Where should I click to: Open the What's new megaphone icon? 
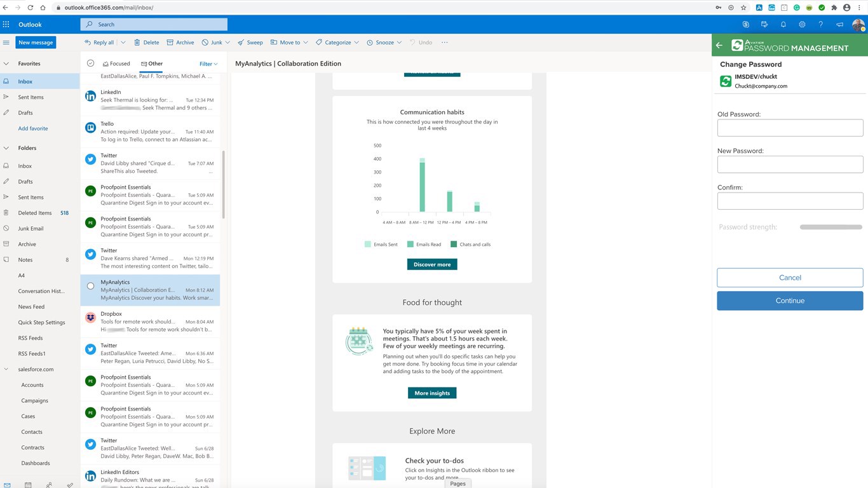point(839,24)
